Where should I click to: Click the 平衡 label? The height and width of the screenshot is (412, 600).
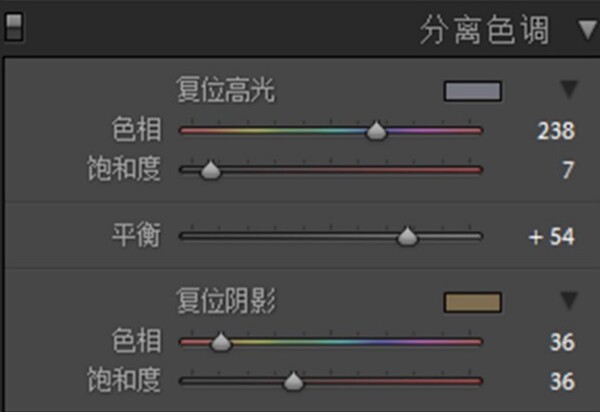(136, 235)
